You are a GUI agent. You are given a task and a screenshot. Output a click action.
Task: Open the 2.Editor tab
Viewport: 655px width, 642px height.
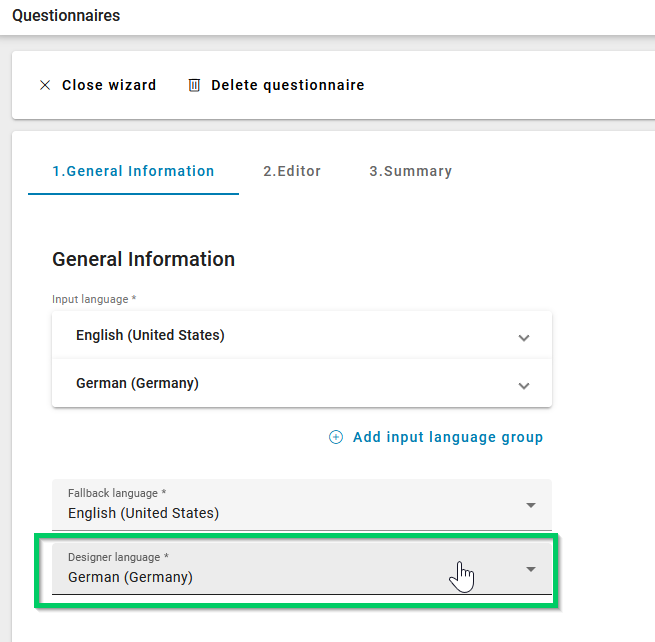292,171
